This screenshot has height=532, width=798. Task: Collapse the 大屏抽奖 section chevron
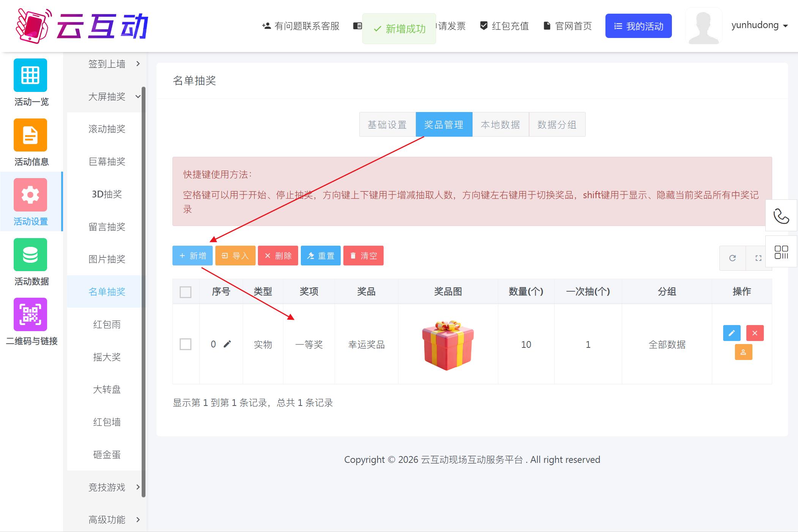pyautogui.click(x=137, y=96)
